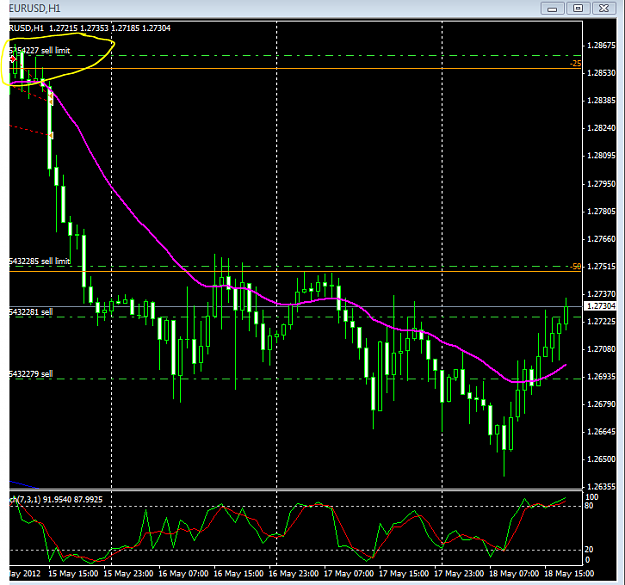Maximize the EURUSD,H1 chart window
This screenshot has height=585, width=625.
pos(578,8)
